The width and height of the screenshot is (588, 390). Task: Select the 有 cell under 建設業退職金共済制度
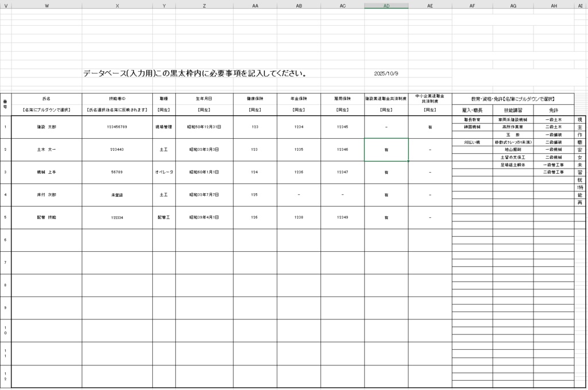386,149
